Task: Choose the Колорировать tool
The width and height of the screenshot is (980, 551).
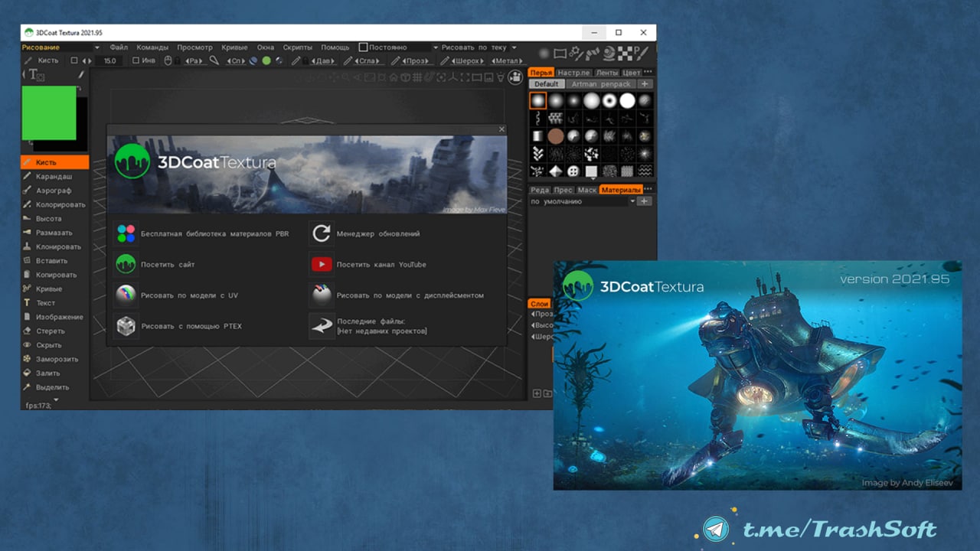Action: pos(54,204)
